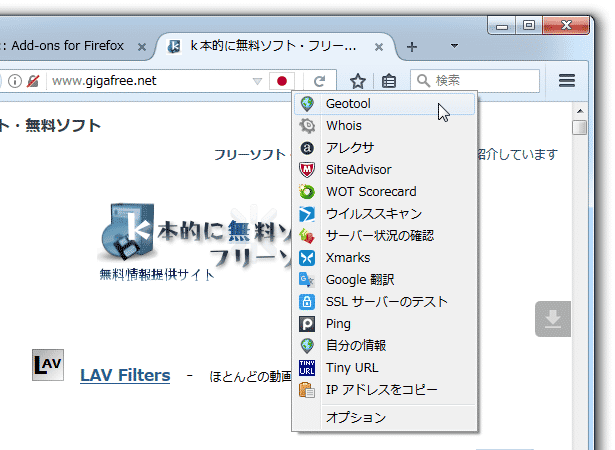Show site information icon
This screenshot has width=615, height=450.
coord(15,81)
